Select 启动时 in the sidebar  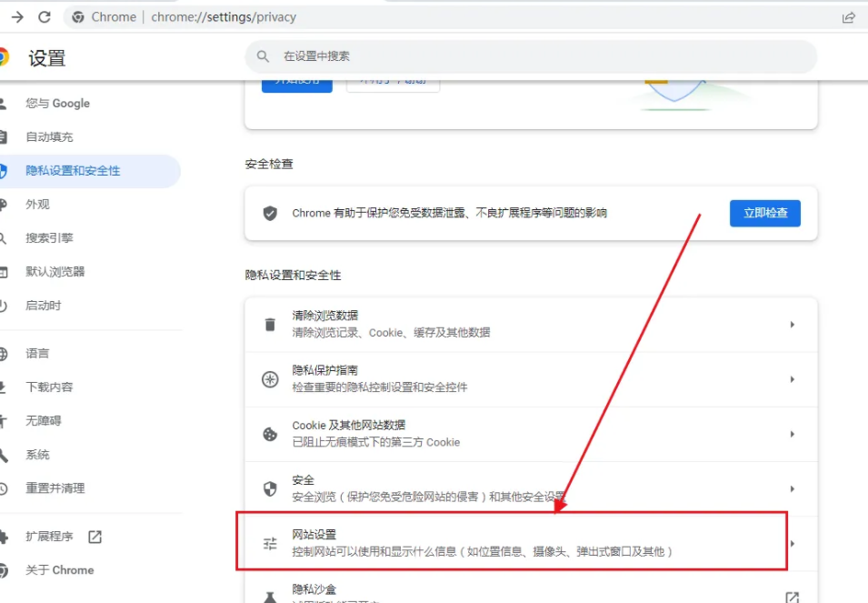click(44, 307)
